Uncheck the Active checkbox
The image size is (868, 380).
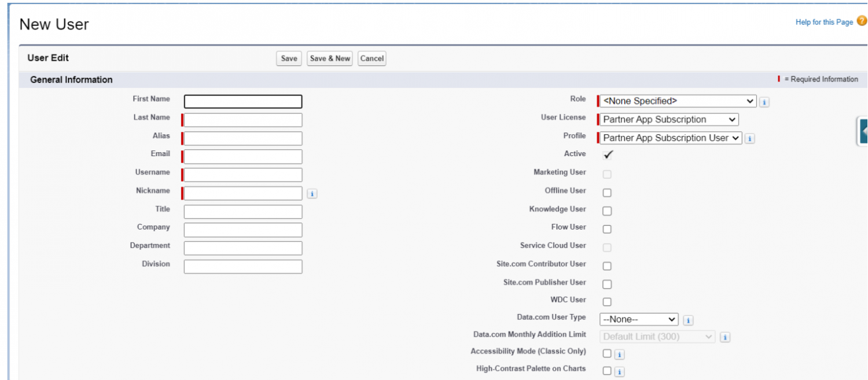608,154
